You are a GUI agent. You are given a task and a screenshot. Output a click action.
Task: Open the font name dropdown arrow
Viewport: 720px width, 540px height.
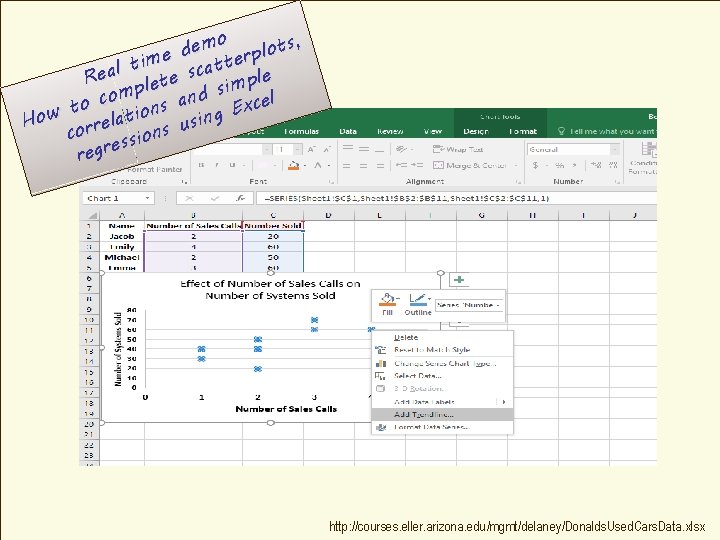pyautogui.click(x=267, y=149)
